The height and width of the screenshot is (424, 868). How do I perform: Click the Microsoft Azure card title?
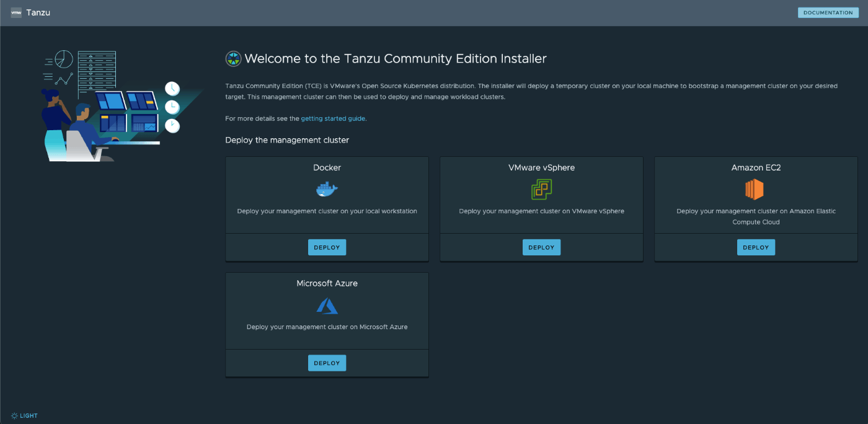coord(327,283)
